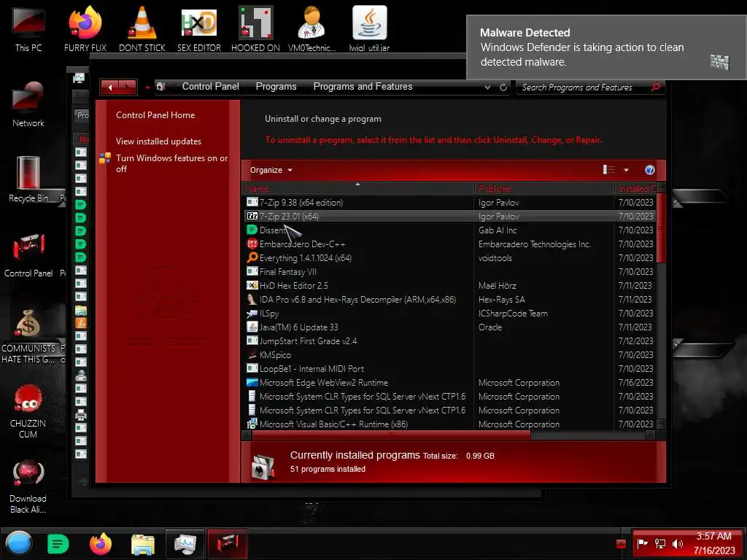
Task: Click the Forward navigation arrow
Action: [128, 87]
